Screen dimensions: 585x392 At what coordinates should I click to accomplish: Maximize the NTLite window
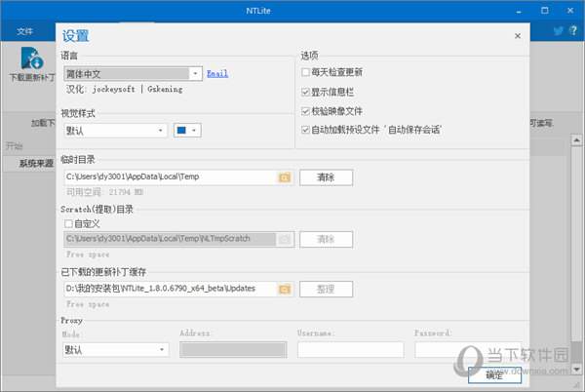tap(545, 11)
